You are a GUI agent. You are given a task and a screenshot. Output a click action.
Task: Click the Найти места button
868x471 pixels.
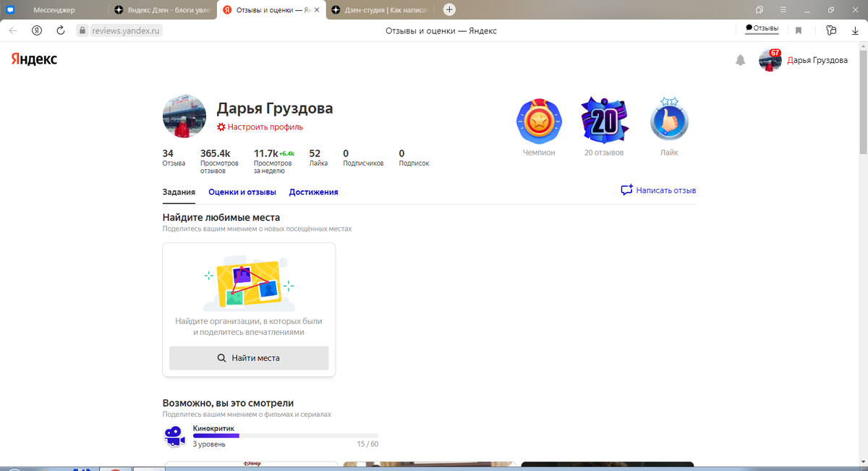[x=249, y=357]
